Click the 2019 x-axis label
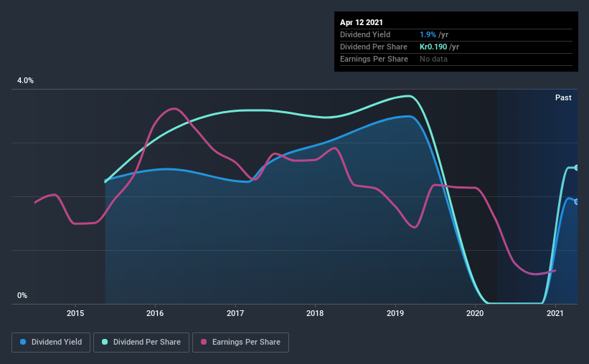This screenshot has width=589, height=364. (x=395, y=313)
